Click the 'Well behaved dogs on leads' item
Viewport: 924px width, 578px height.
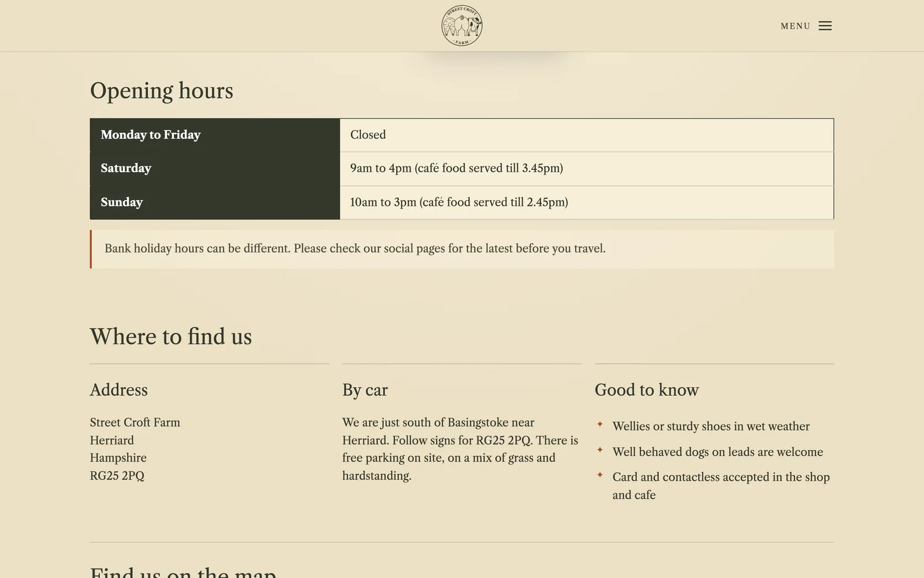[x=718, y=452]
